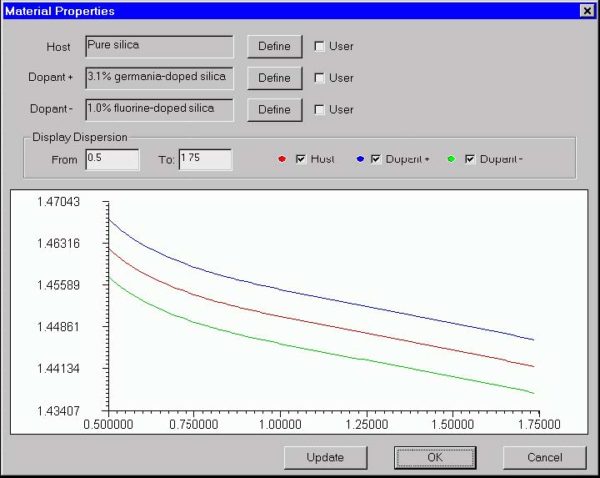Click the x-axis label 1.50000
The width and height of the screenshot is (600, 478).
click(453, 424)
